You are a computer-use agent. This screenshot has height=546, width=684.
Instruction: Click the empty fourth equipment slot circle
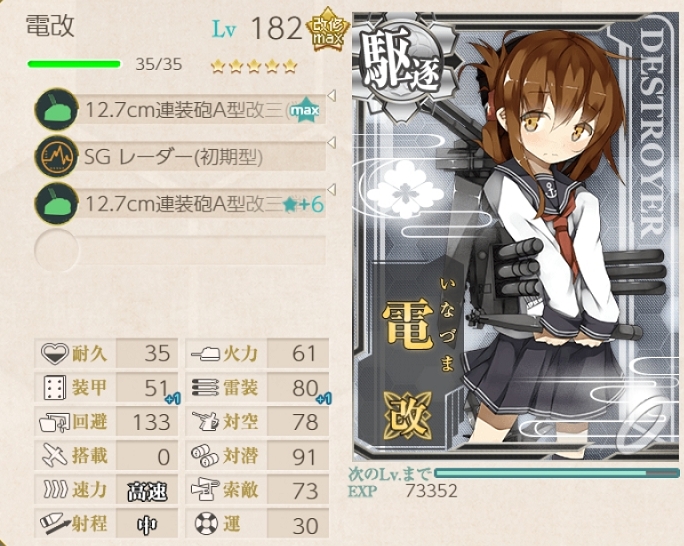click(56, 250)
